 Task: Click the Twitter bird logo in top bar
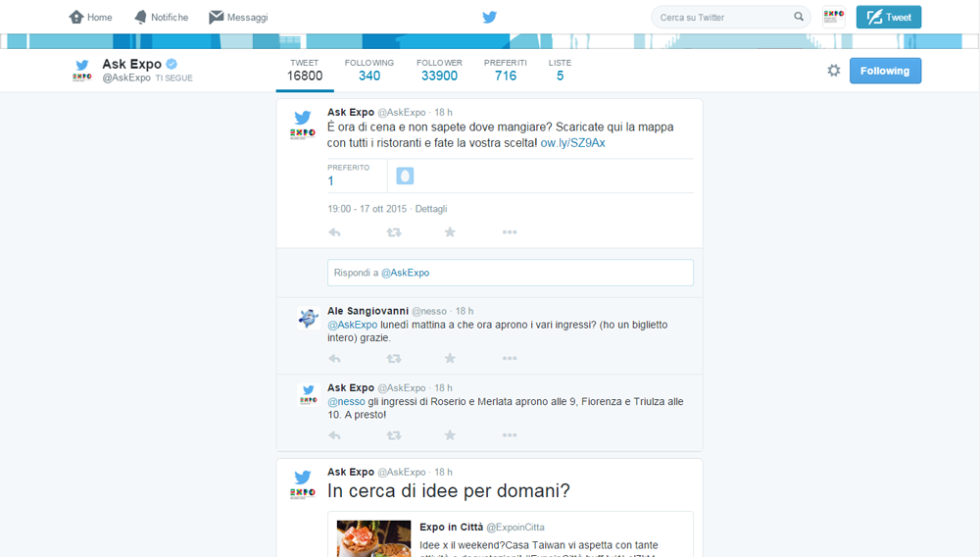(x=489, y=17)
